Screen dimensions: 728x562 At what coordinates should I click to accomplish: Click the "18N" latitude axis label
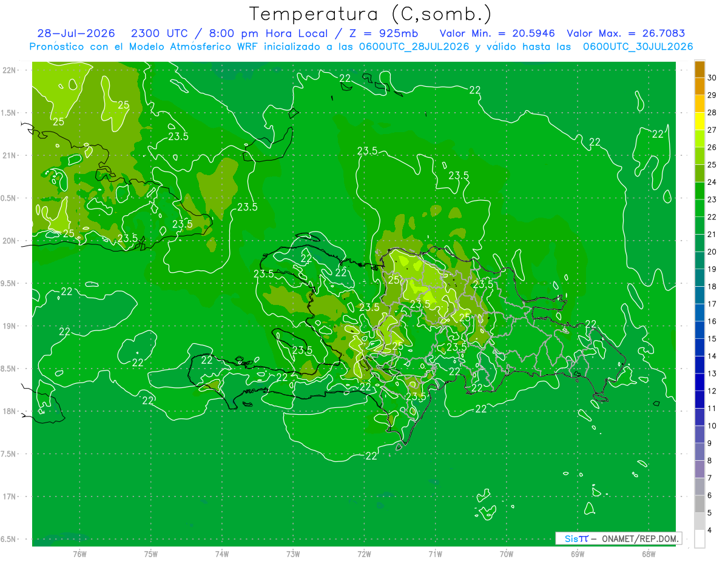pyautogui.click(x=10, y=411)
